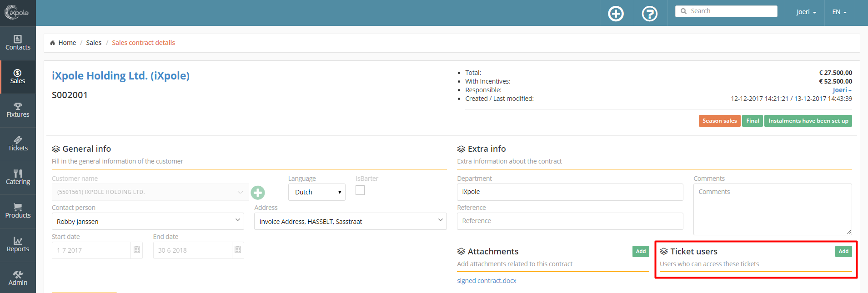Go to Fixtures in the sidebar

point(18,110)
